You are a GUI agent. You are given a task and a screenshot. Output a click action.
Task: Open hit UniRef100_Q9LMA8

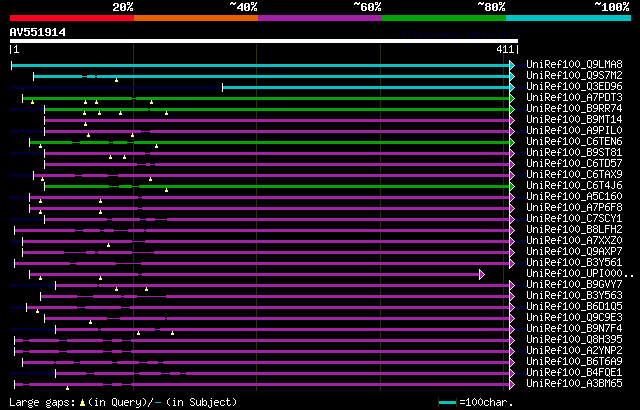(574, 64)
